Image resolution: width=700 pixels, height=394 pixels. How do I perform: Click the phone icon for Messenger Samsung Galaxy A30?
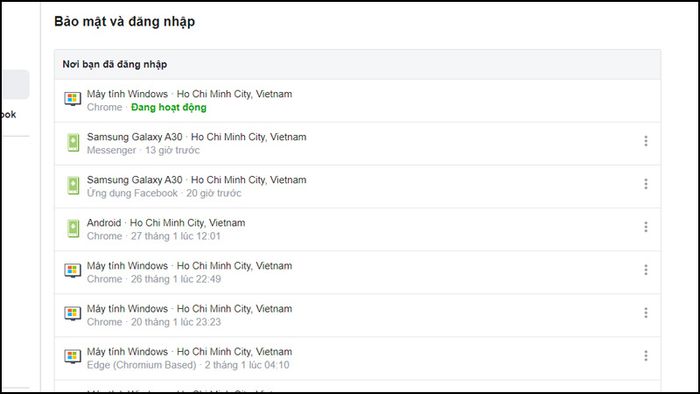[x=73, y=142]
